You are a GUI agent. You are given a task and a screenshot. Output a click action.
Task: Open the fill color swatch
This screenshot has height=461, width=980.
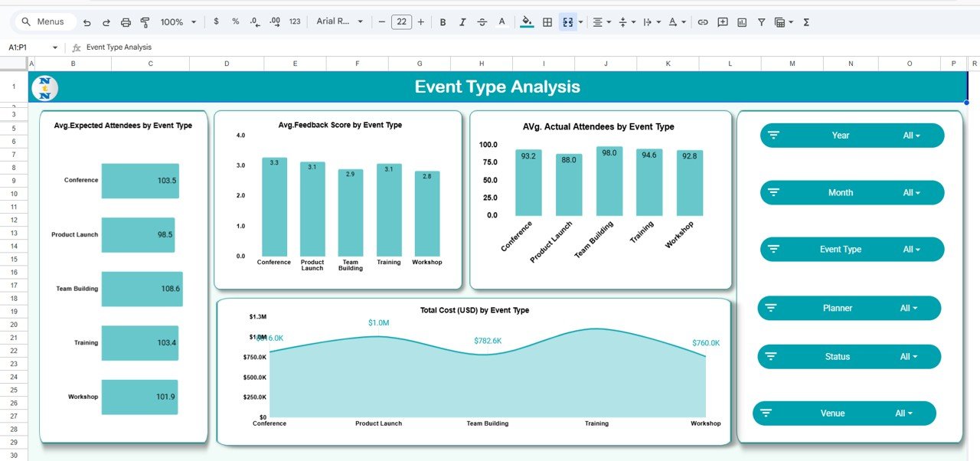(526, 21)
